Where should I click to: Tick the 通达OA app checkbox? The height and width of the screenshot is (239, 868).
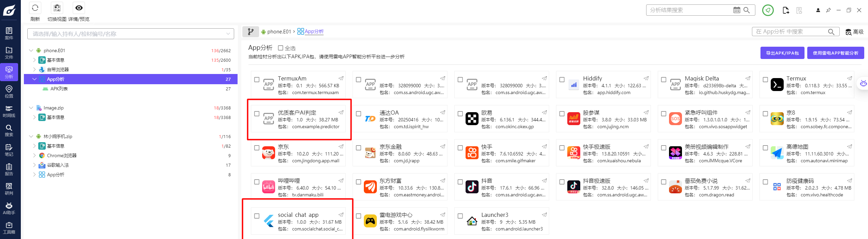pyautogui.click(x=358, y=114)
